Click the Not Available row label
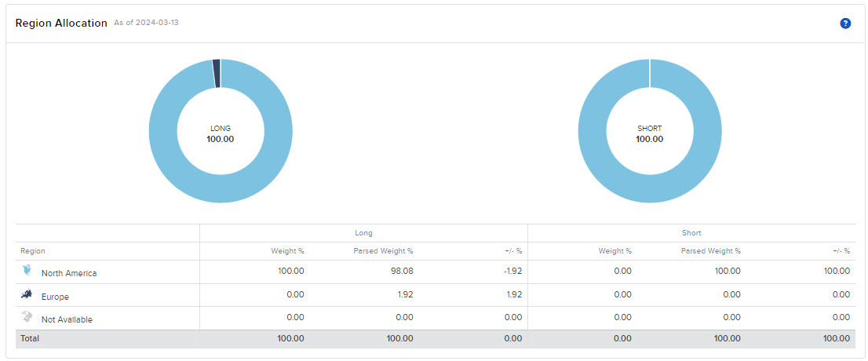 point(67,319)
